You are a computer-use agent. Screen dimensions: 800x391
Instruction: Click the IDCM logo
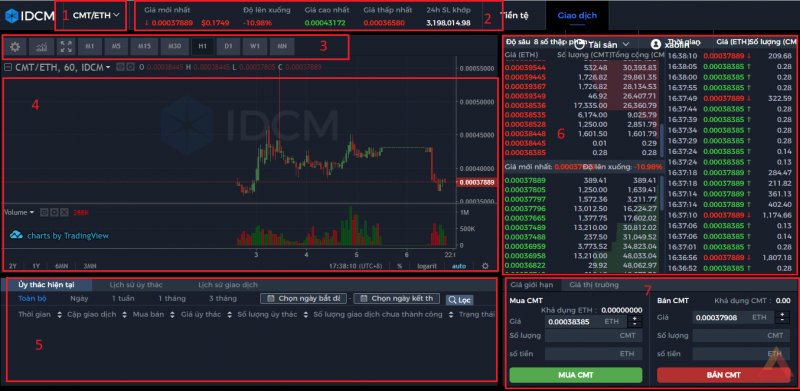pos(27,15)
